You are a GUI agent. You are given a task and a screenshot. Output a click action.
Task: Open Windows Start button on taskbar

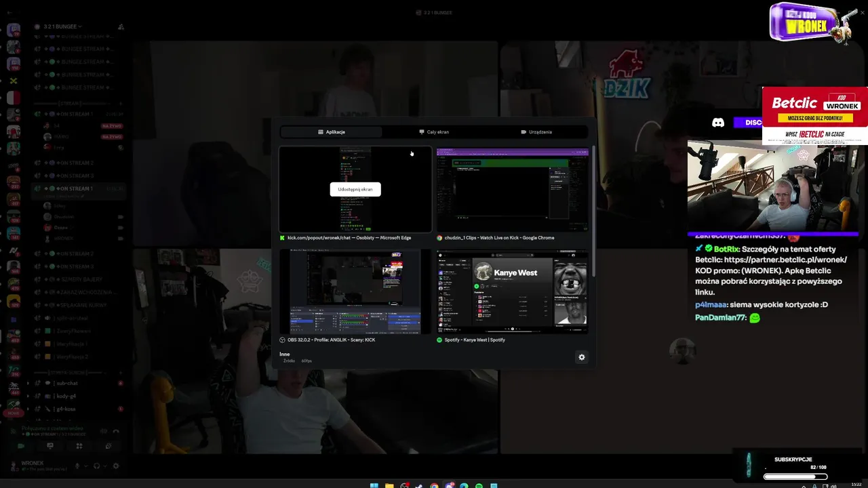coord(374,486)
